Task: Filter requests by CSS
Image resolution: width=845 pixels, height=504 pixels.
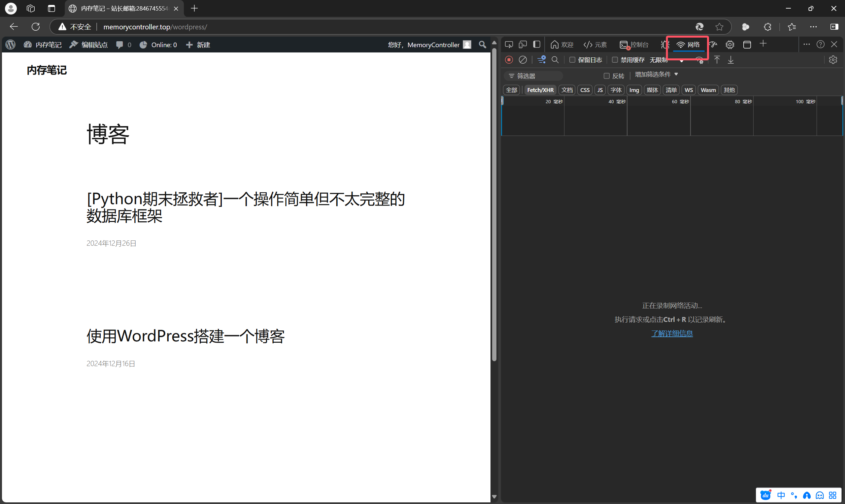Action: (x=585, y=90)
